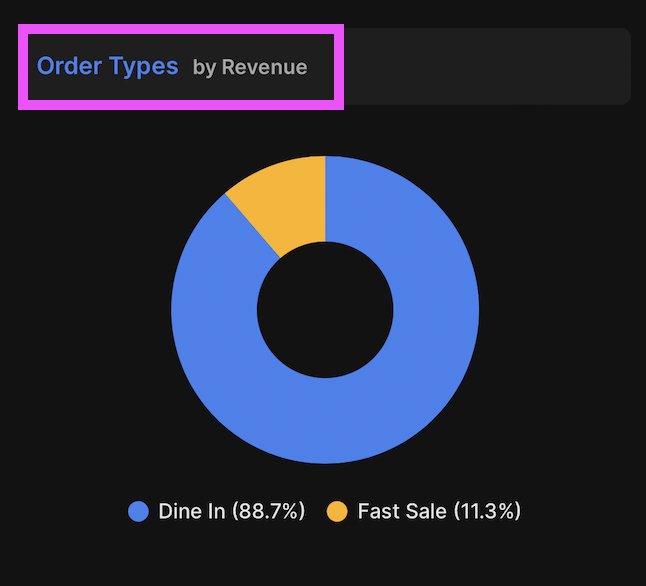The image size is (646, 586).
Task: Click the yellow Fast Sale legend dot
Action: point(338,512)
